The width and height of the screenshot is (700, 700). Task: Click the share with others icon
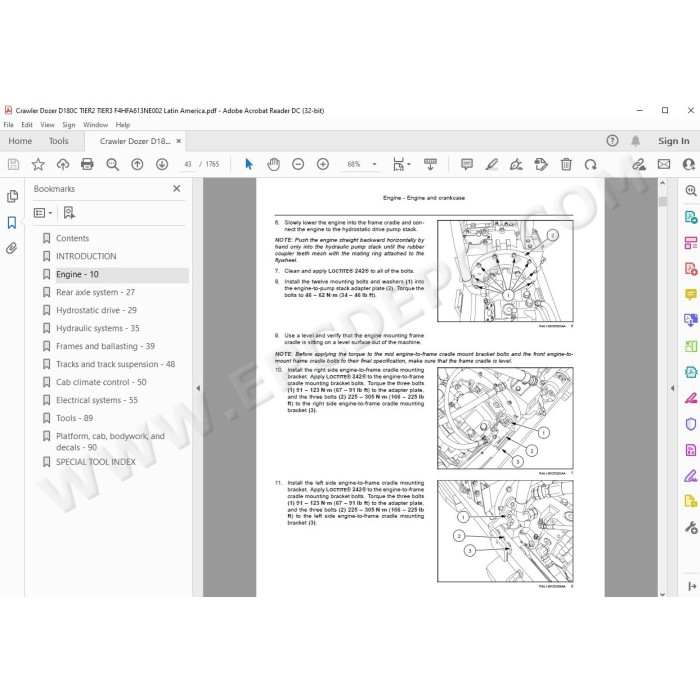pos(688,164)
